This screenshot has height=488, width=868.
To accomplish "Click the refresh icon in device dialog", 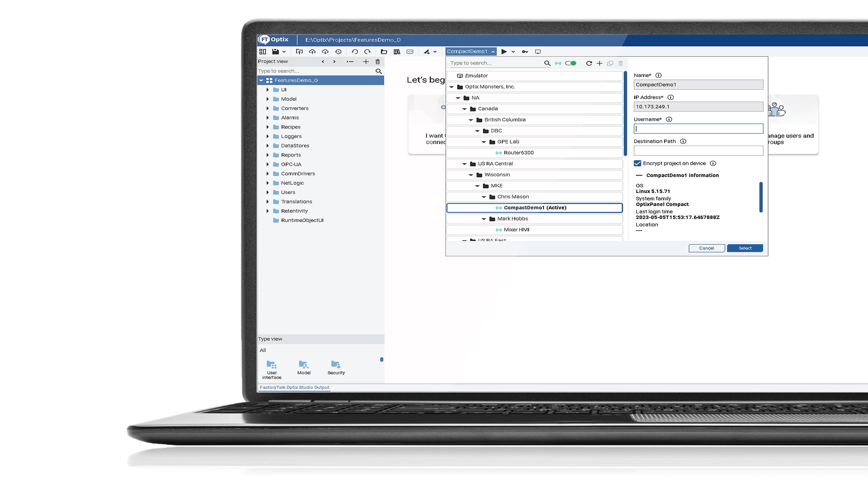I will coord(589,63).
